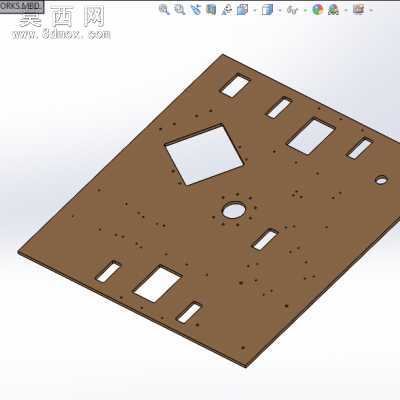Open the View Settings icon
Screen dimensions: 400x400
point(358,10)
